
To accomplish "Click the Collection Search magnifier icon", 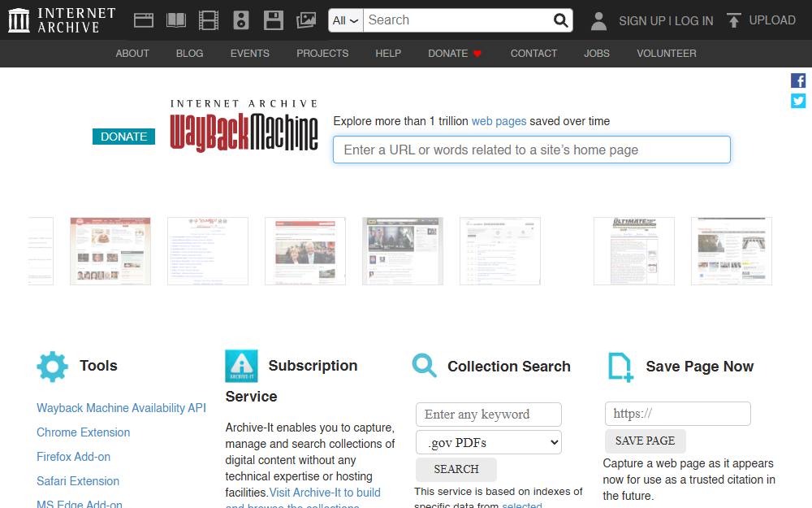I will [424, 366].
